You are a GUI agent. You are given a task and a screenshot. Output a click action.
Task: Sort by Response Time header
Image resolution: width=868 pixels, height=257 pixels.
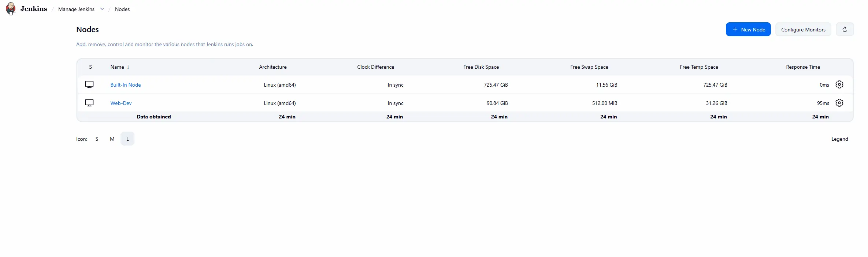(x=803, y=67)
